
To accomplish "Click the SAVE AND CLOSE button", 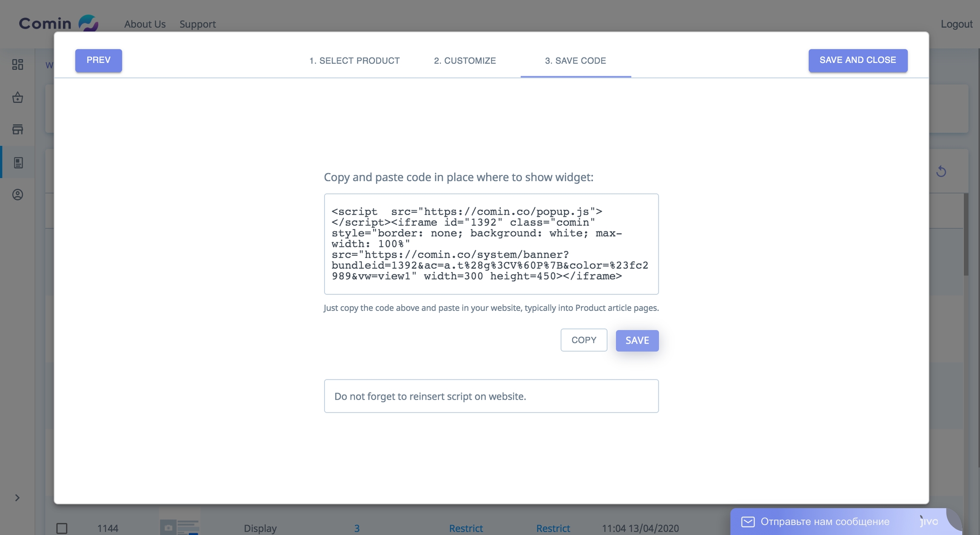I will (x=858, y=60).
